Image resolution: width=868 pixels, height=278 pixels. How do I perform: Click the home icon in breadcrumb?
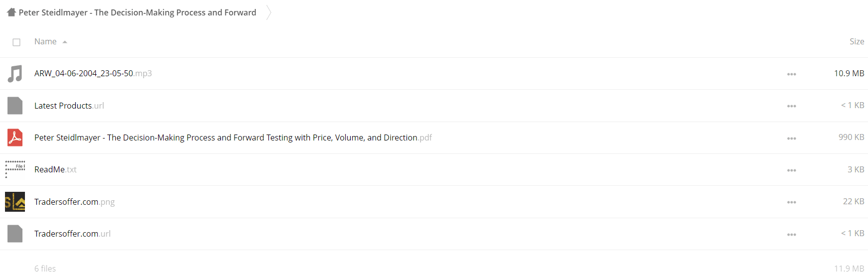tap(11, 12)
